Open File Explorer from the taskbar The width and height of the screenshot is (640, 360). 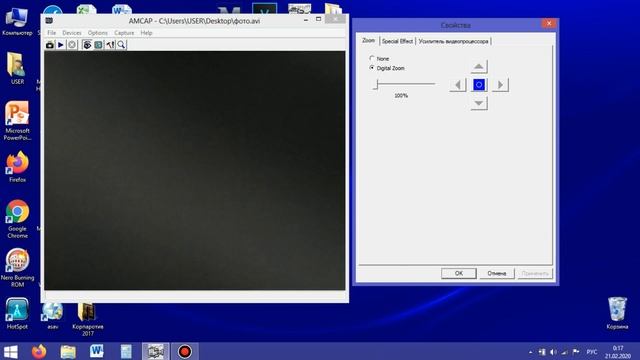point(68,351)
